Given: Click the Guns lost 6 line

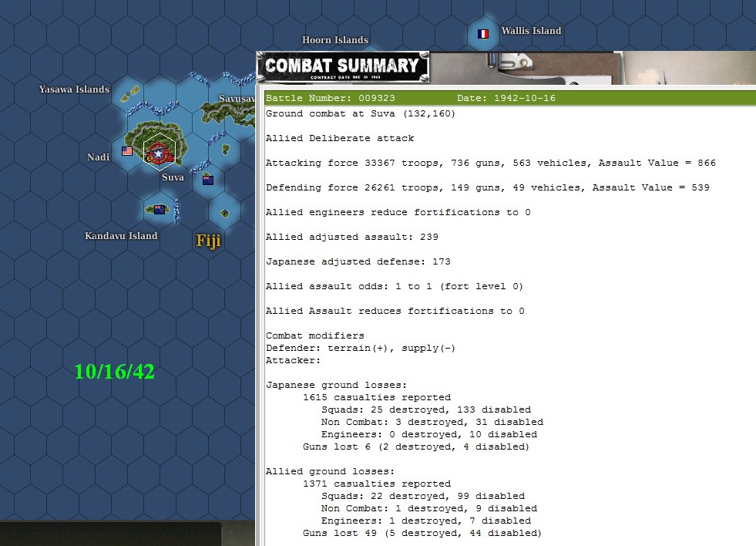Looking at the screenshot, I should [x=416, y=447].
